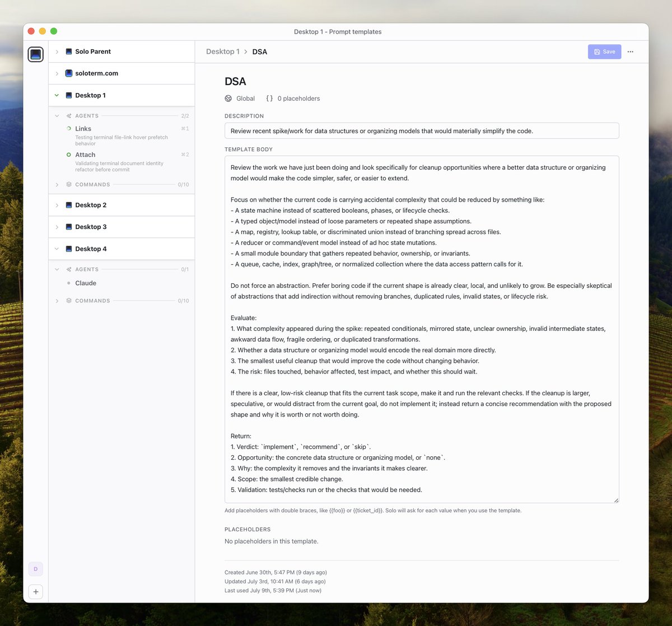Expand the soloterm.com project

click(x=57, y=73)
